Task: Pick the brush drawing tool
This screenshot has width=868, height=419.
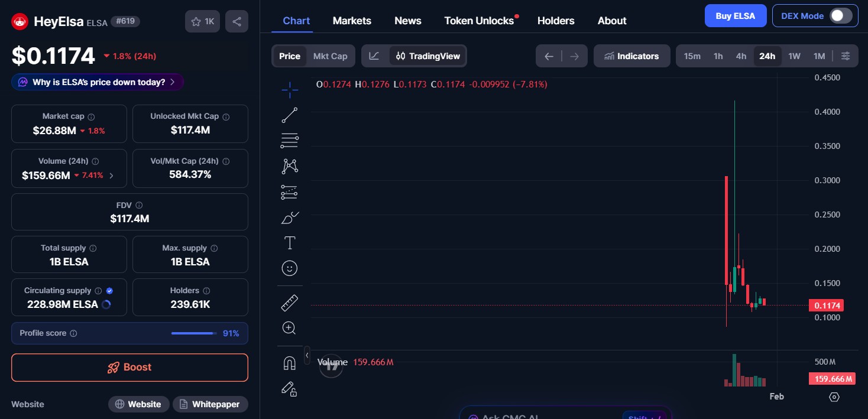Action: click(x=289, y=217)
